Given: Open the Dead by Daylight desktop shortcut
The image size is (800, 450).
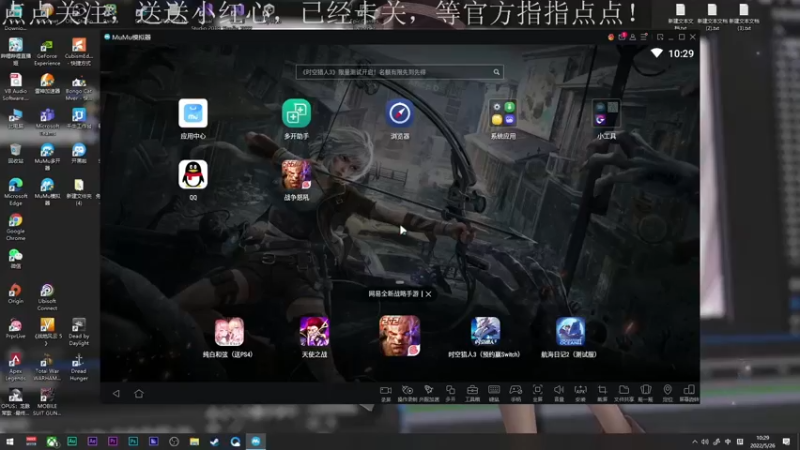Looking at the screenshot, I should coord(79,332).
